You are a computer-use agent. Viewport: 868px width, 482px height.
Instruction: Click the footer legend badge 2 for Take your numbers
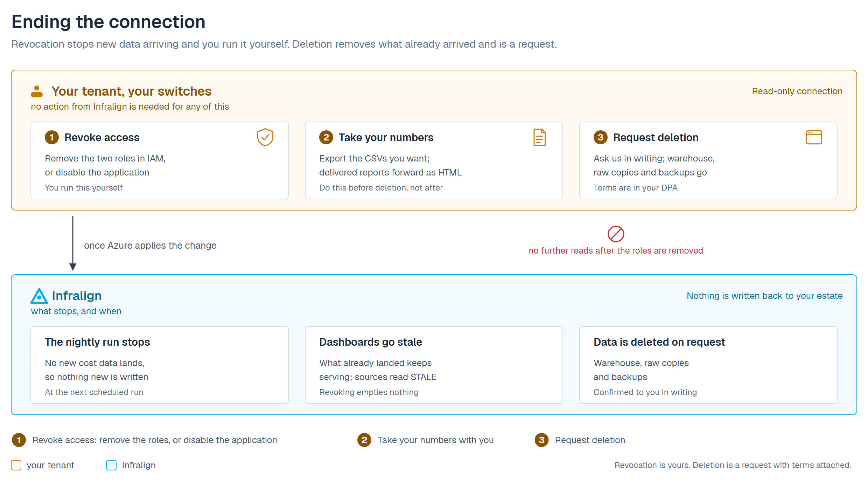click(x=364, y=440)
